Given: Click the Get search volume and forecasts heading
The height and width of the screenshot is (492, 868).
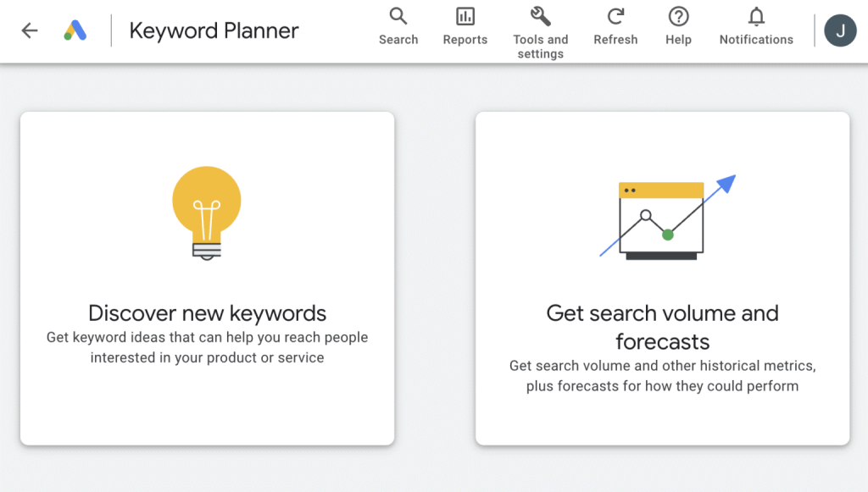Looking at the screenshot, I should 662,327.
